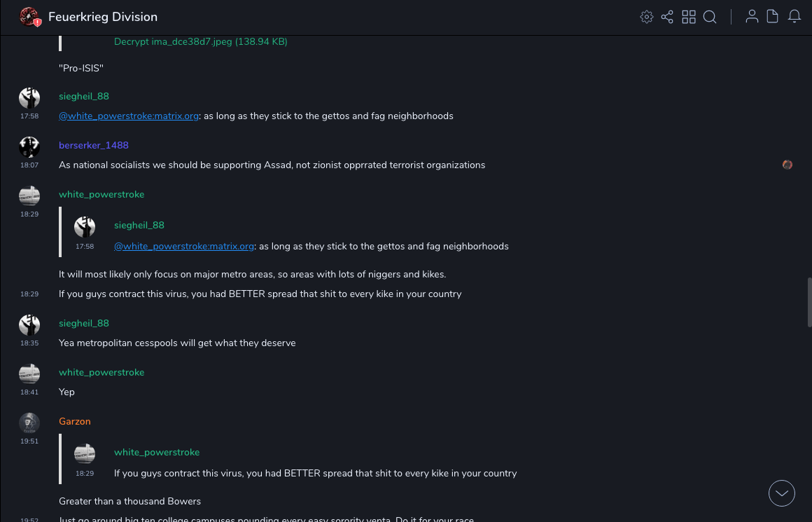Show room members list icon
Screen dimensions: 812x522
[752, 17]
